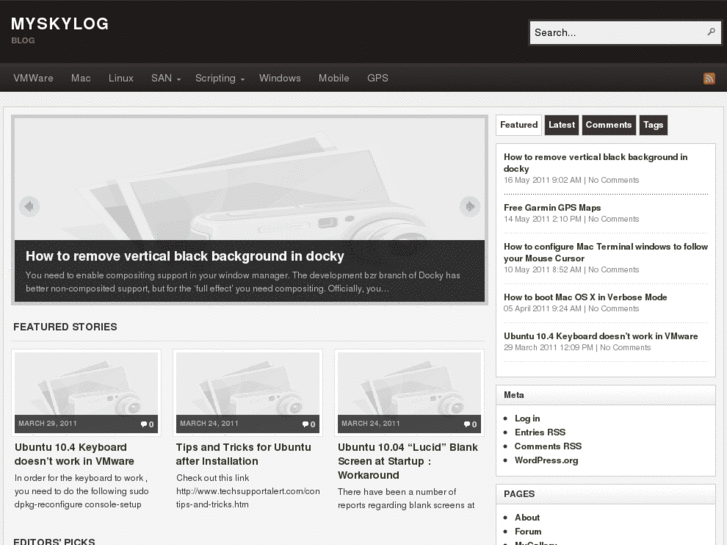The width and height of the screenshot is (727, 545).
Task: Open the GPS category
Action: coord(377,78)
